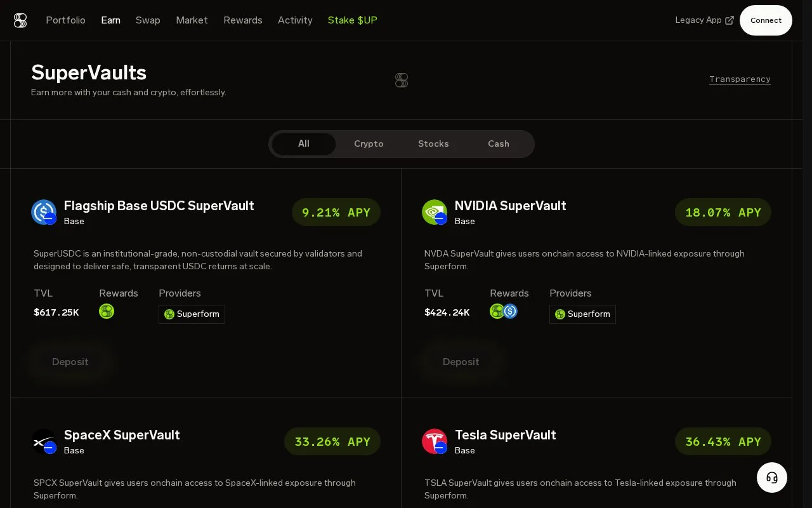
Task: Open the Flagship Base USDC SuperVault title
Action: (159, 206)
